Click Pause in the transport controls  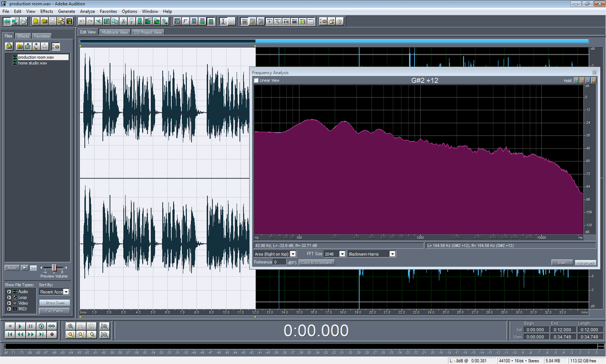(x=31, y=326)
